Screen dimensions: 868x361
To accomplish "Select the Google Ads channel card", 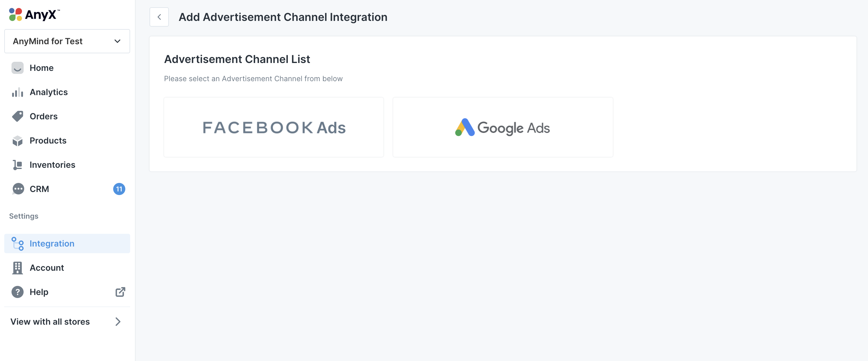I will pyautogui.click(x=502, y=128).
